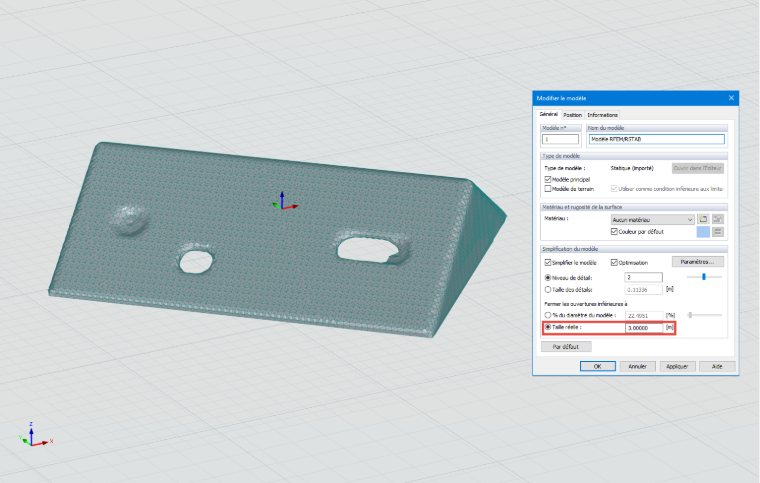Screen dimensions: 760x483
Task: Expand the Matériau dropdown
Action: (652, 219)
